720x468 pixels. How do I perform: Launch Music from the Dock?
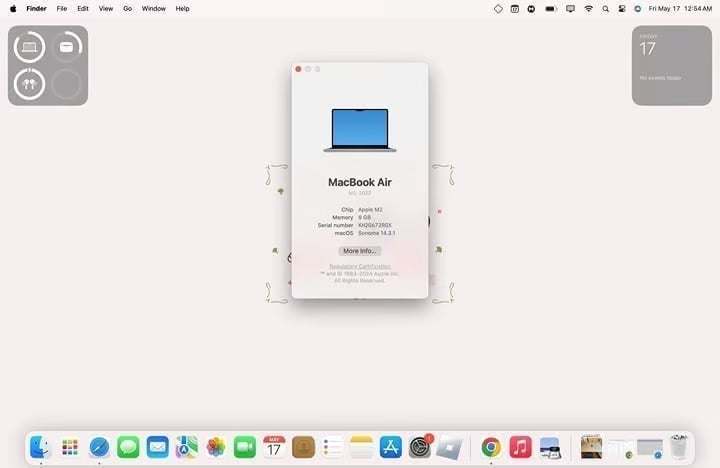(x=520, y=447)
